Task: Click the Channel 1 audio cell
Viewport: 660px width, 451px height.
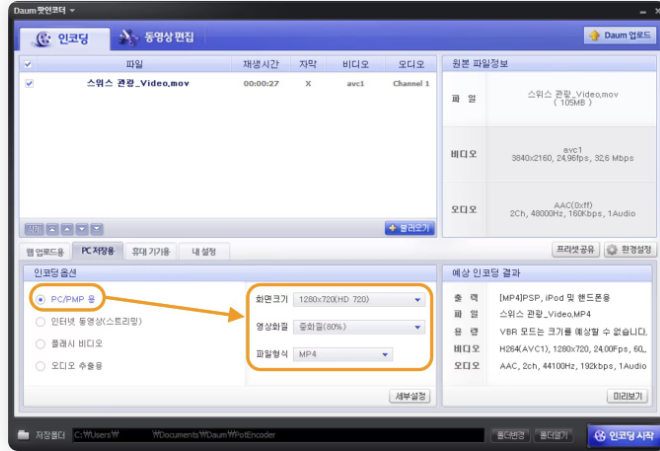Action: click(x=411, y=83)
